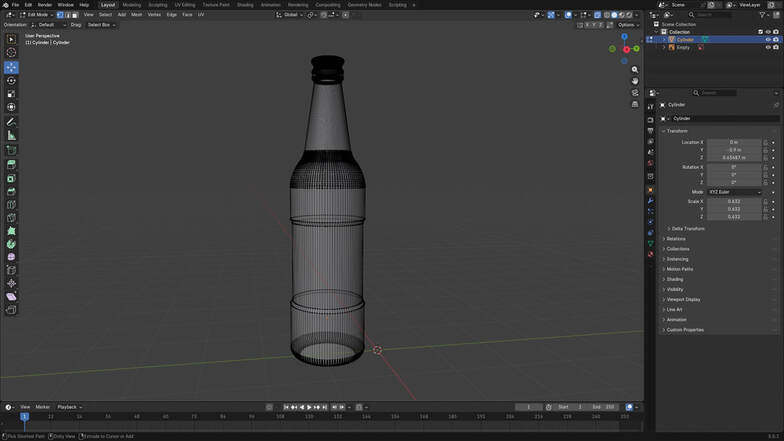
Task: Toggle camera view in viewport
Action: [x=635, y=93]
